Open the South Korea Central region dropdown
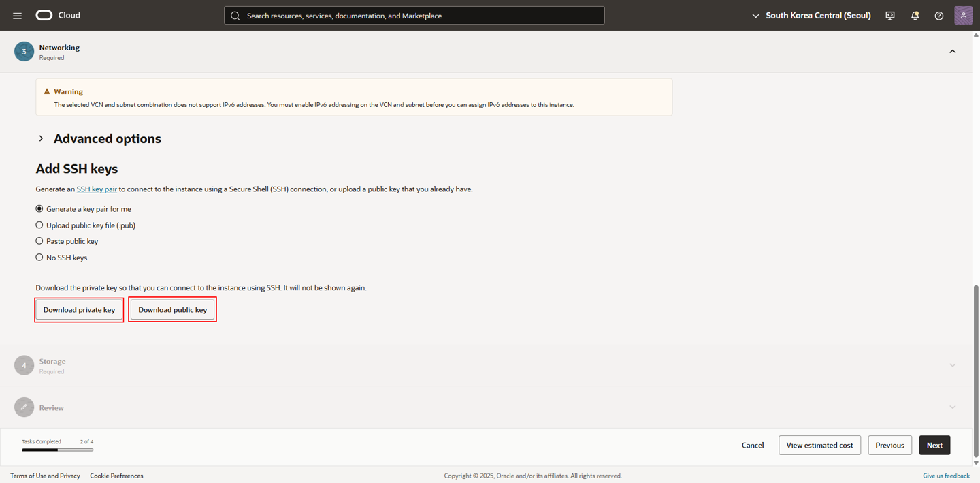Image resolution: width=980 pixels, height=483 pixels. click(x=811, y=16)
